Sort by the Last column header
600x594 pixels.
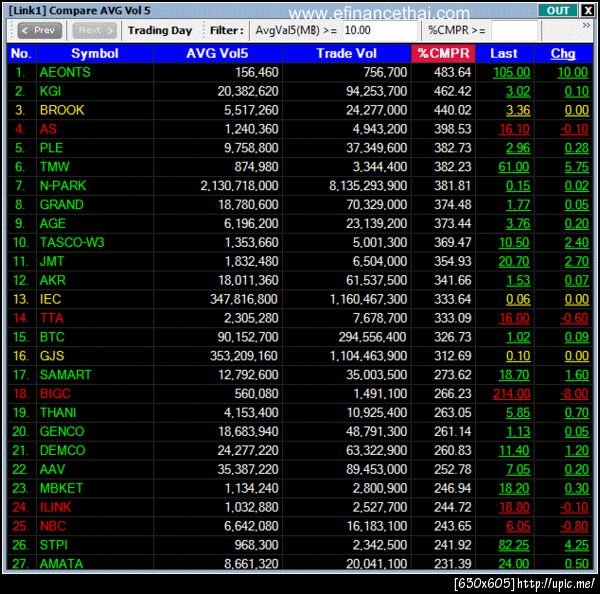point(504,53)
